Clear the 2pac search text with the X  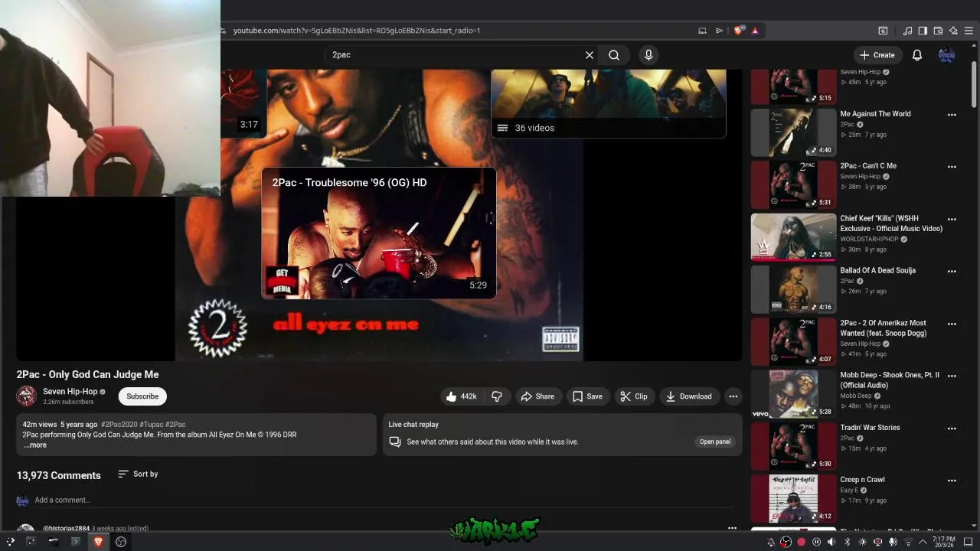pos(589,55)
